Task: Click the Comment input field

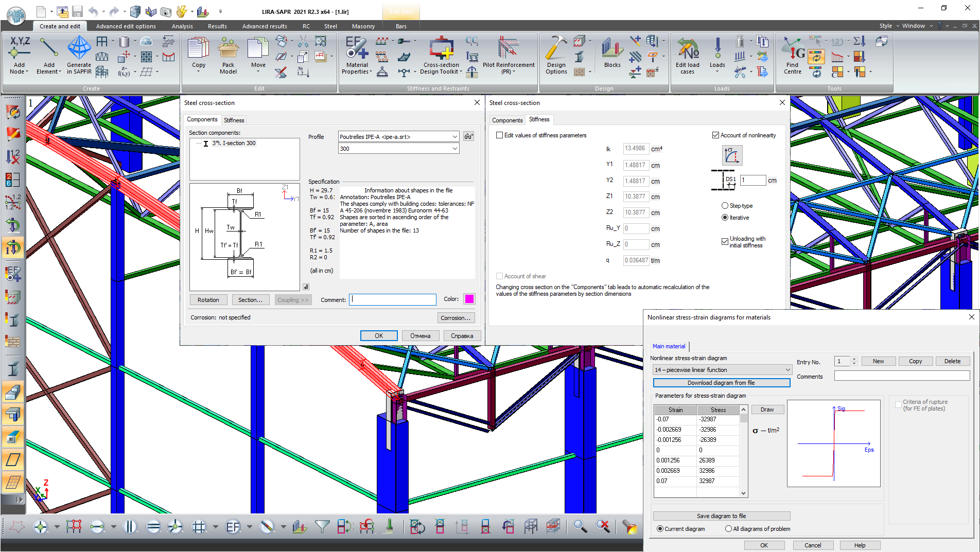Action: coord(393,300)
